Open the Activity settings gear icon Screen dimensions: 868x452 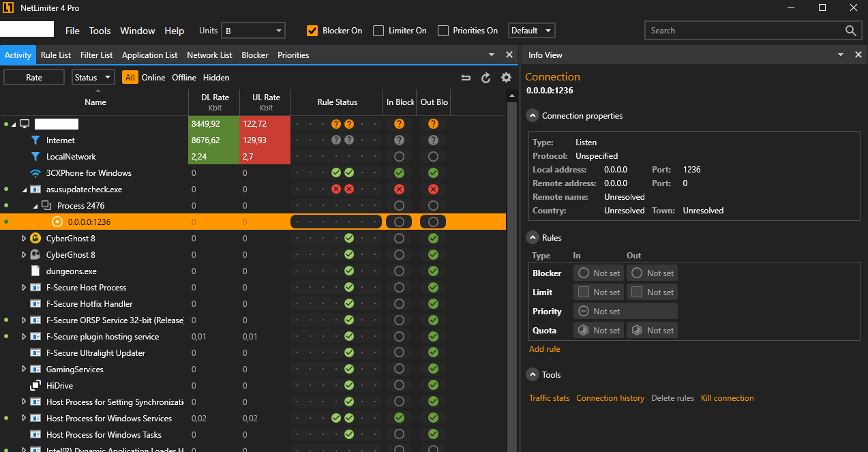pos(506,78)
